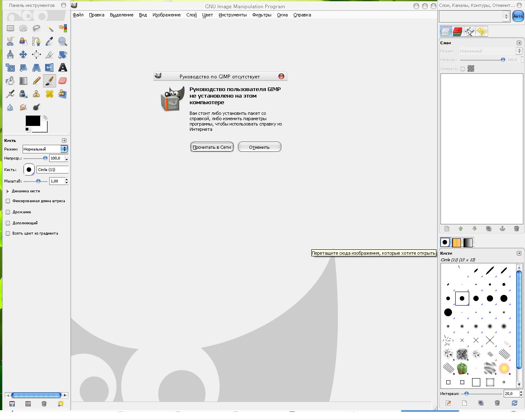Switch to the Patterns tab

(x=457, y=242)
